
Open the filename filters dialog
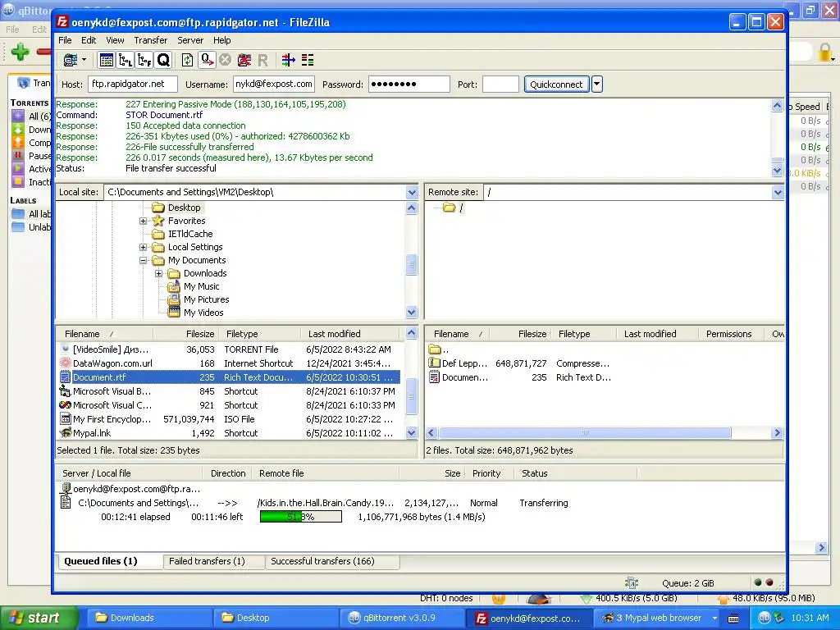[288, 60]
